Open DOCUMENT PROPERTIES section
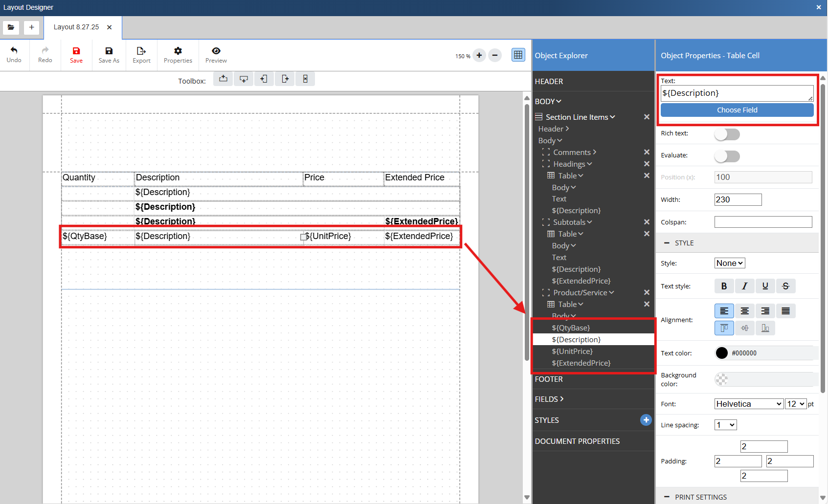This screenshot has height=504, width=828. pyautogui.click(x=577, y=441)
